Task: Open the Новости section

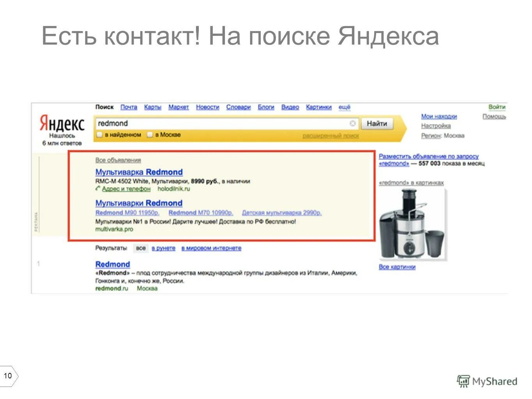Action: (207, 107)
